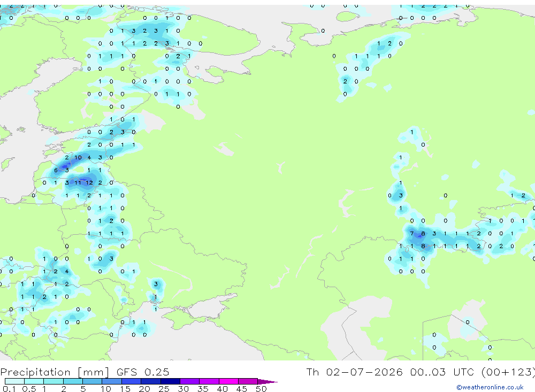Select the 30–35 mm purple legend segment

pyautogui.click(x=190, y=381)
